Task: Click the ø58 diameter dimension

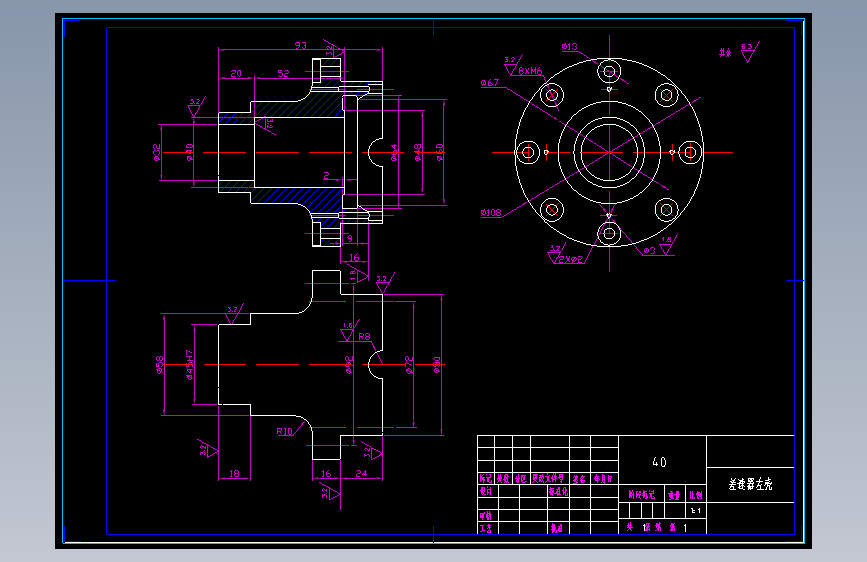Action: point(159,365)
